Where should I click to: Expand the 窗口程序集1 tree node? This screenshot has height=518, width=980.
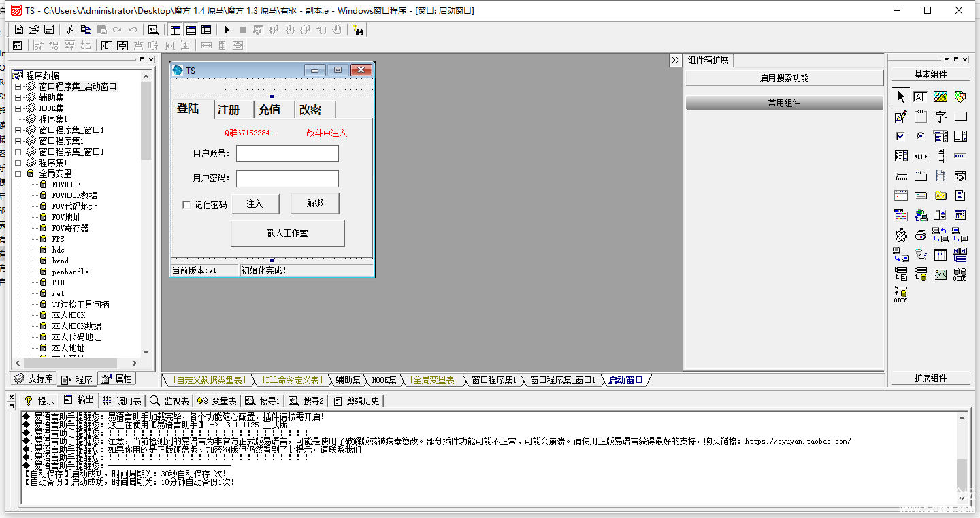[18, 141]
